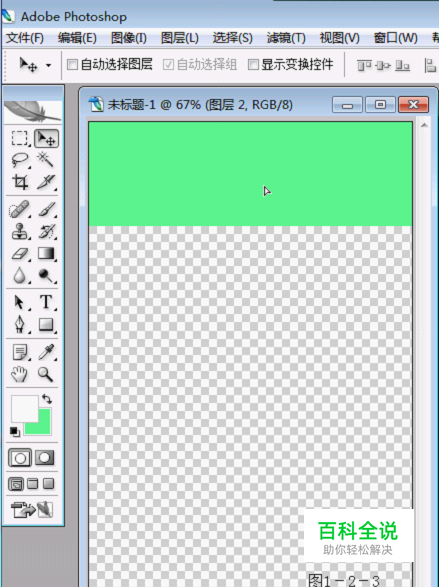Align top edges of layers
The width and height of the screenshot is (439, 587).
(364, 66)
